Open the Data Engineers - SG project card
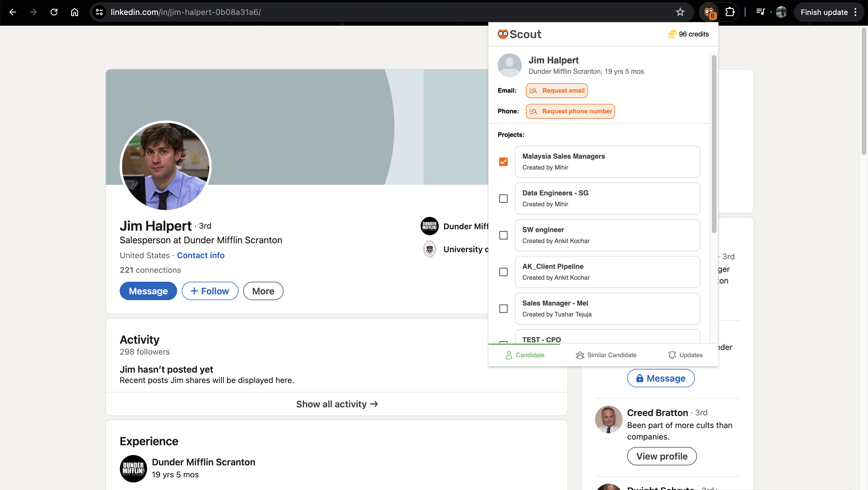The width and height of the screenshot is (868, 490). pos(607,198)
